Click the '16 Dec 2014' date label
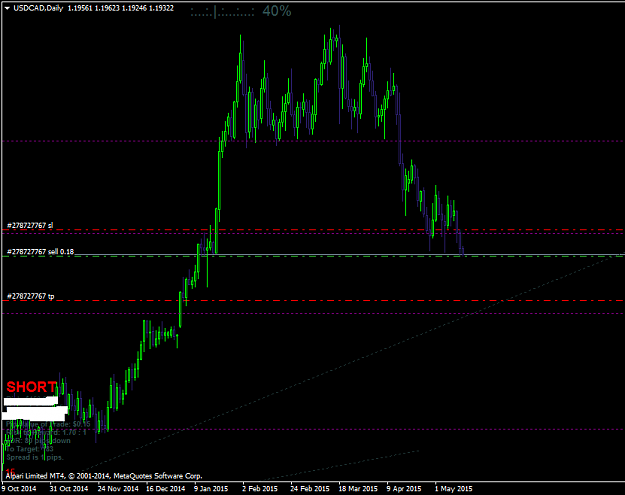 pyautogui.click(x=166, y=489)
